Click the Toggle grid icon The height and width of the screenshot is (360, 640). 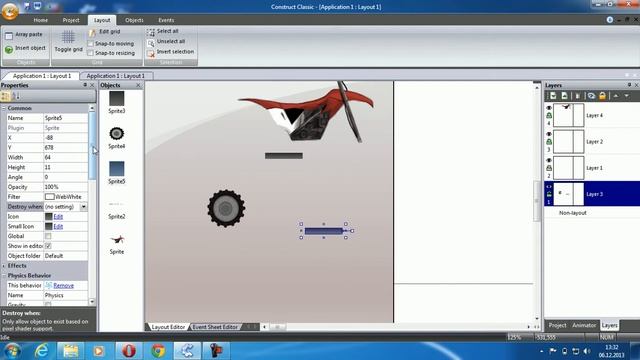pos(68,37)
